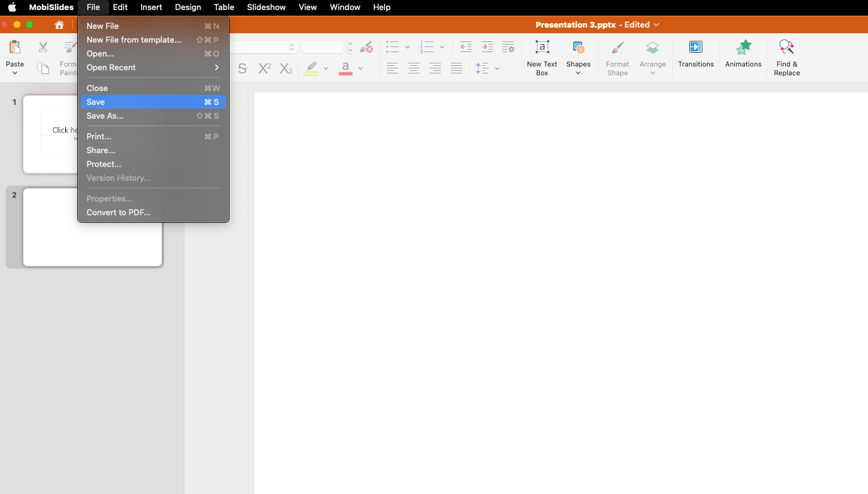Open the Design menu
The width and height of the screenshot is (868, 494).
(x=188, y=8)
